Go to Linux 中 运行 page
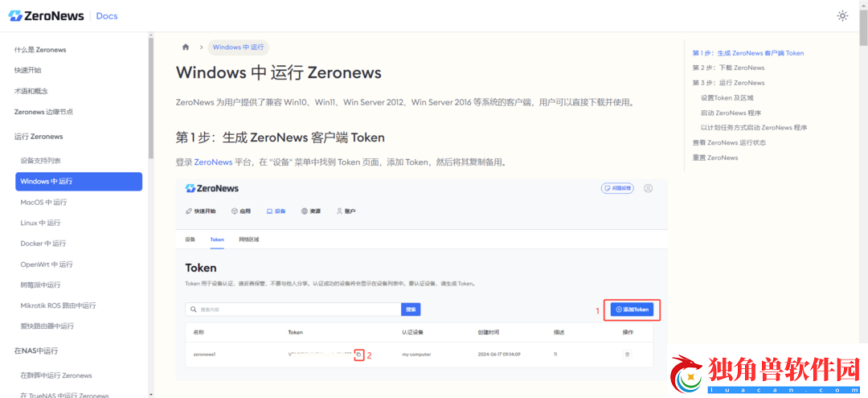Image resolution: width=868 pixels, height=398 pixels. tap(40, 223)
